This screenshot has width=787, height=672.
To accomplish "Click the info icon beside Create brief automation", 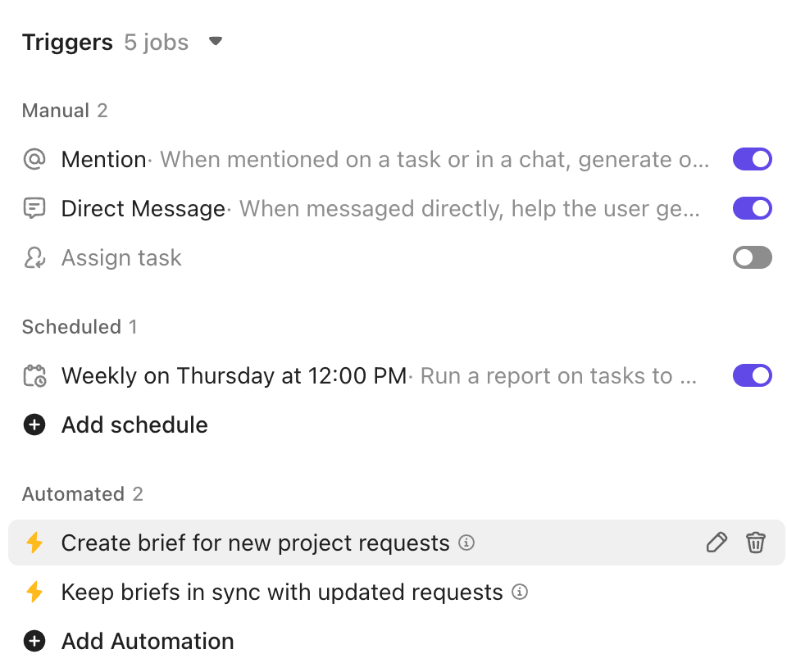I will (x=466, y=543).
